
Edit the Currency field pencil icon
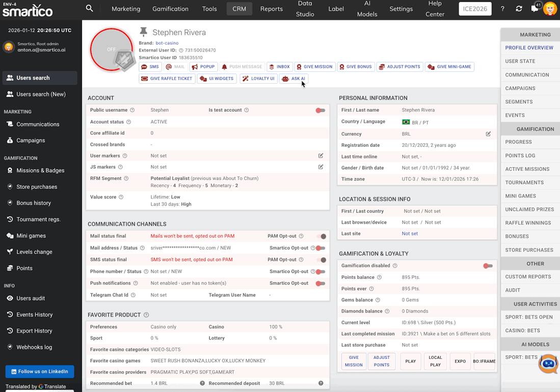tap(488, 134)
